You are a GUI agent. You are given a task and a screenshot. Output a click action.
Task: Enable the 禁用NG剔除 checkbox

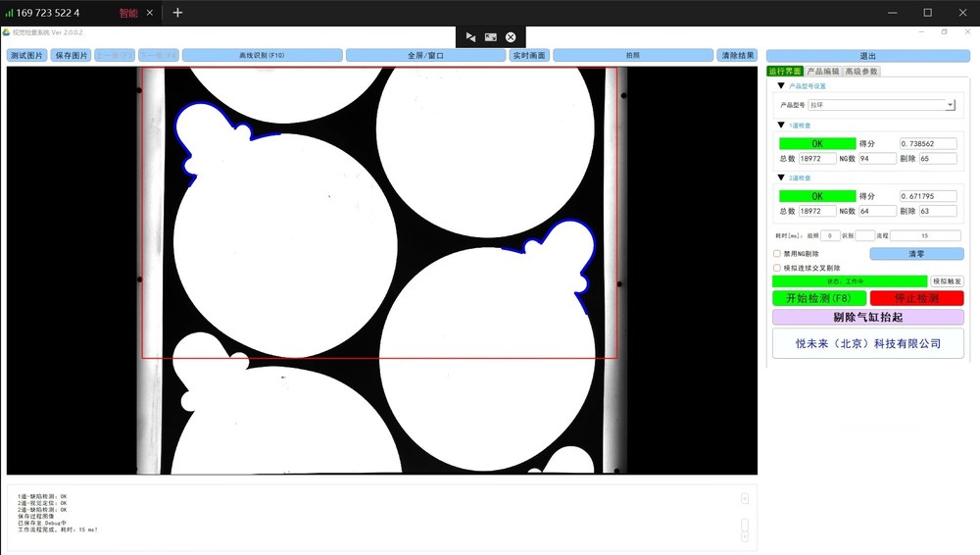click(777, 253)
